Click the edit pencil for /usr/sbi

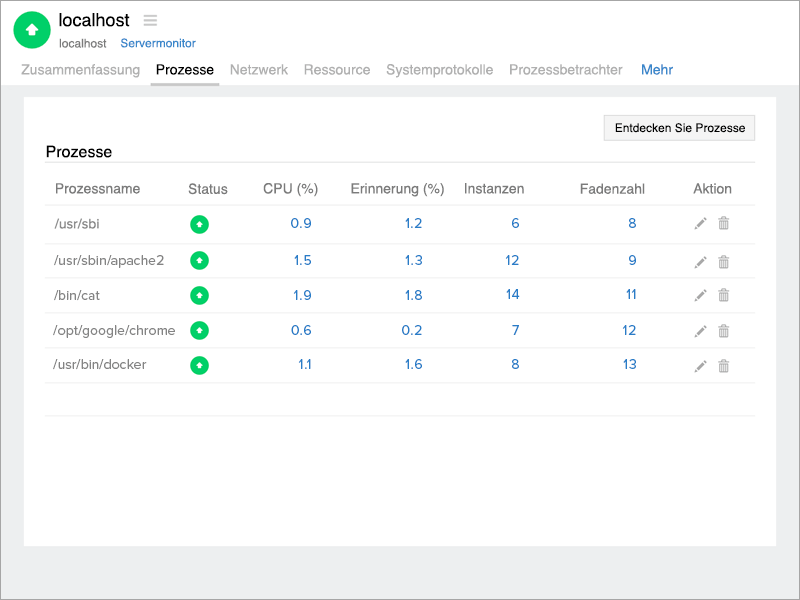[700, 224]
